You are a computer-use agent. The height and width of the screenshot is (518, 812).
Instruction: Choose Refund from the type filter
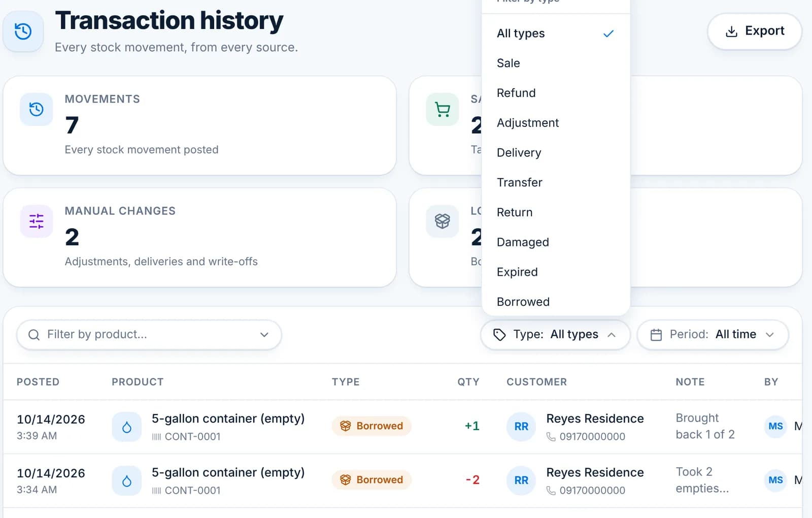point(556,93)
